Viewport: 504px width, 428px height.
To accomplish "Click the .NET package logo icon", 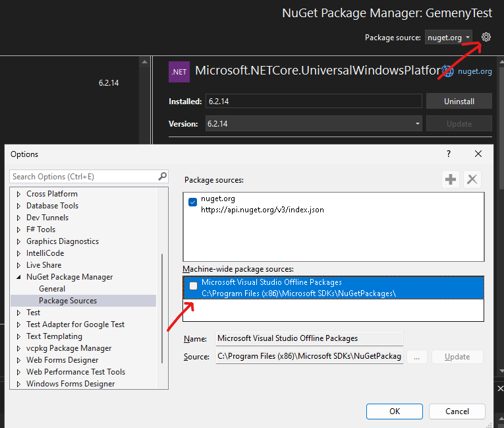I will click(179, 72).
